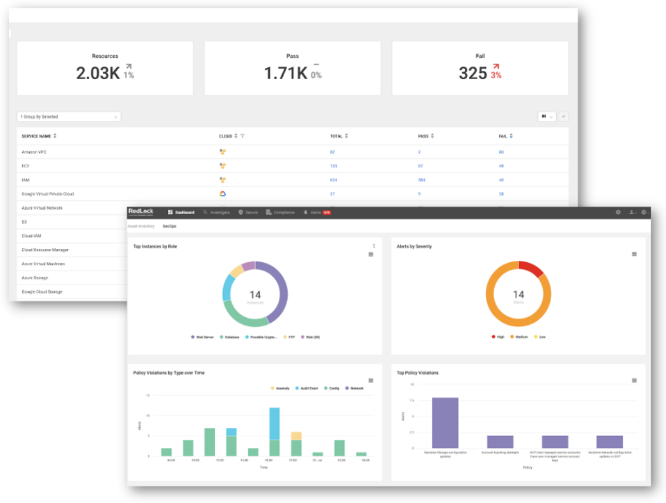Open hamburger menu on Top Instances by Role chart
The width and height of the screenshot is (666, 503).
click(x=371, y=254)
